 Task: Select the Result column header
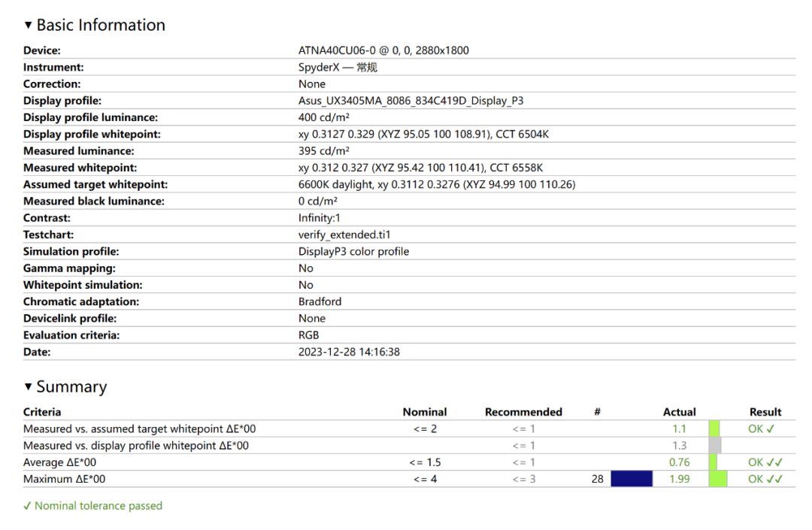[765, 412]
